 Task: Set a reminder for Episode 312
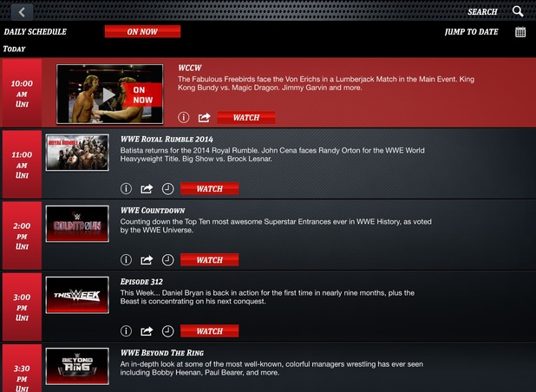(168, 330)
